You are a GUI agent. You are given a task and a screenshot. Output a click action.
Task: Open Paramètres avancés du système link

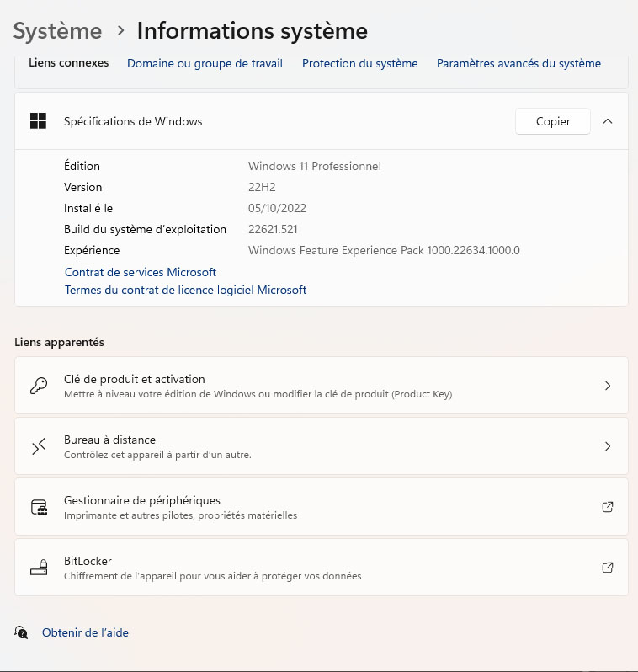point(518,63)
